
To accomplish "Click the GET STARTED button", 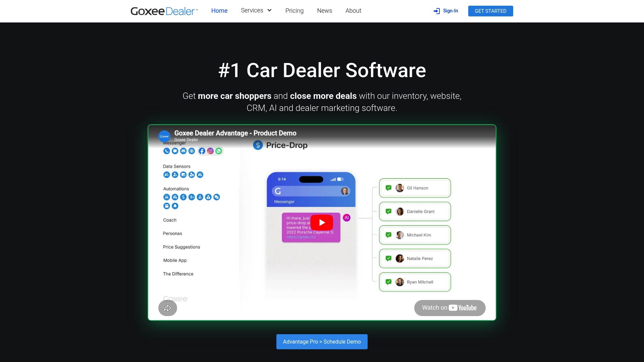I will pyautogui.click(x=490, y=11).
